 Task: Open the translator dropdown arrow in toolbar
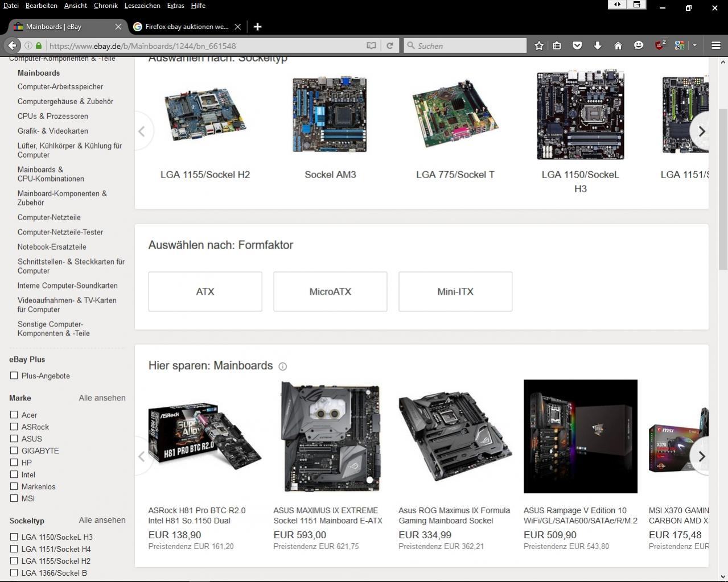pos(694,46)
